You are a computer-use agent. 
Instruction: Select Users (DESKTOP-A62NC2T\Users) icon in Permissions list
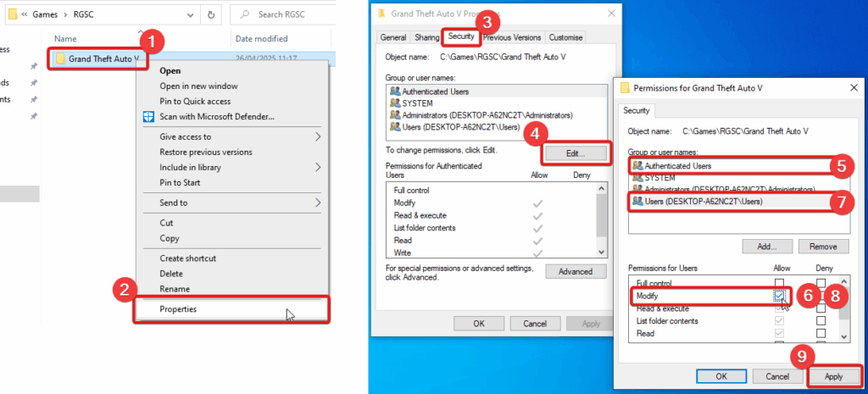[x=637, y=202]
